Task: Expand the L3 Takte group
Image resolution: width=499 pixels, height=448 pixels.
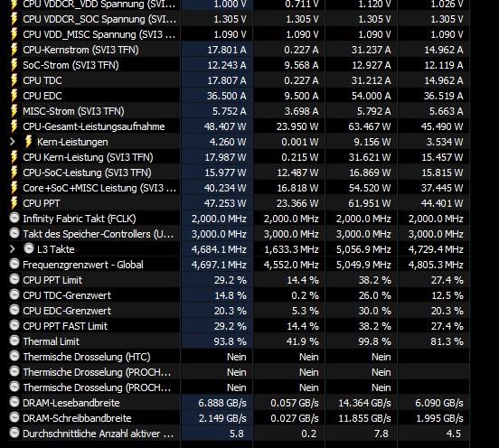Action: (x=13, y=249)
